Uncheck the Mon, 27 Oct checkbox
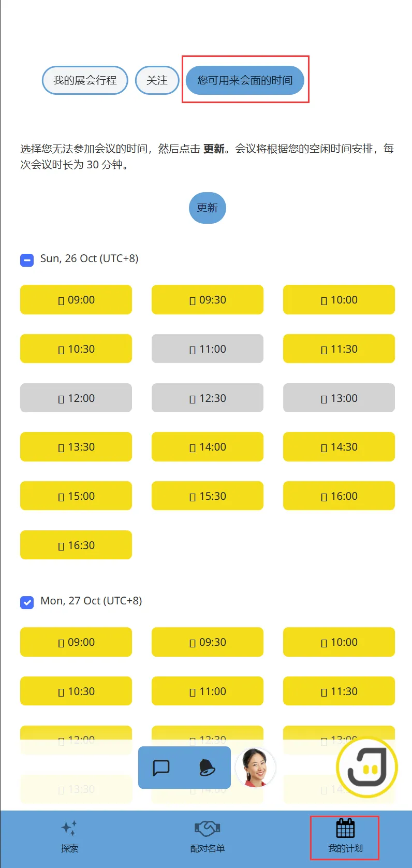 27,602
